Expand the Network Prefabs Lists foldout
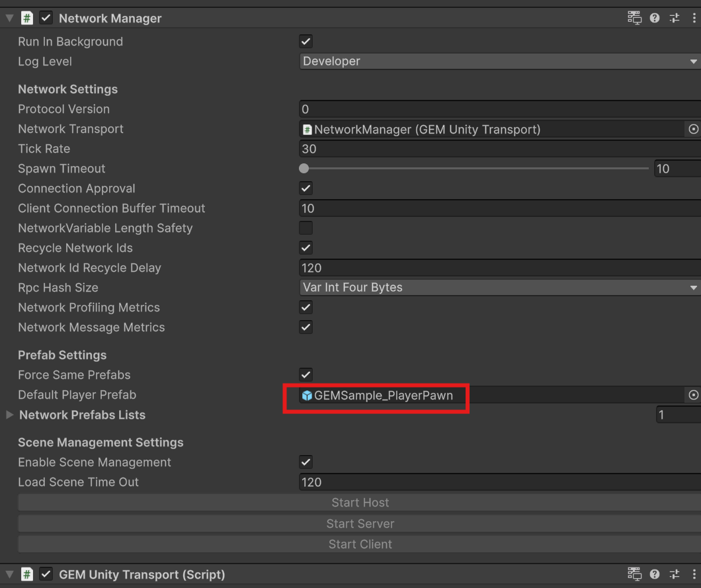Screen dimensions: 701x588 (10, 415)
